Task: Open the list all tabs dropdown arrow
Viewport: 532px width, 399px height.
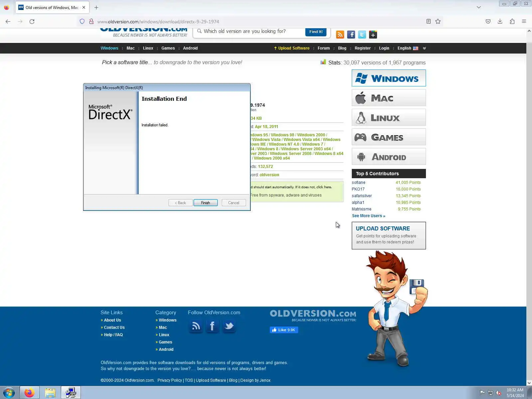Action: coord(479,7)
